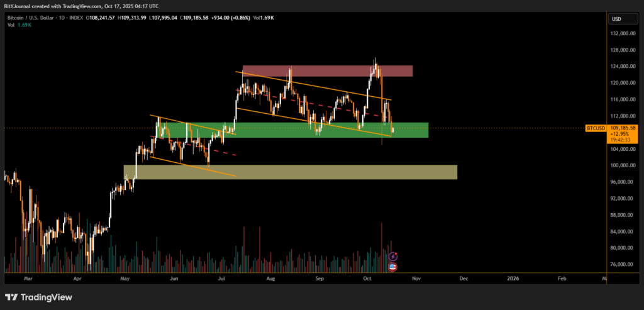Select the green support zone rectangle

(x=291, y=130)
